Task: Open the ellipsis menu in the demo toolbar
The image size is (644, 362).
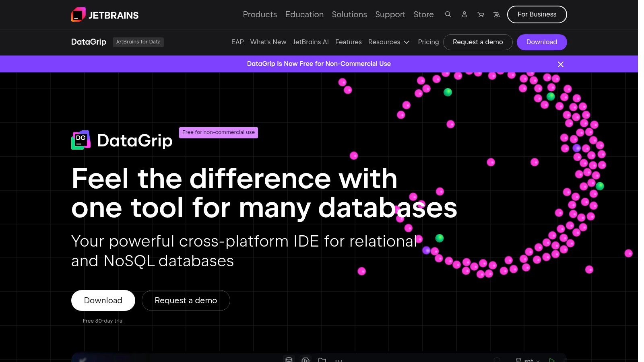Action: coord(339,360)
